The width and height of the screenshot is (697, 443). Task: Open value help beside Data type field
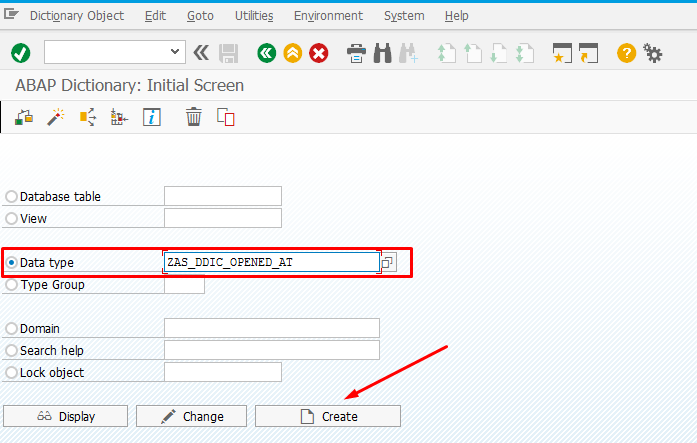click(388, 263)
